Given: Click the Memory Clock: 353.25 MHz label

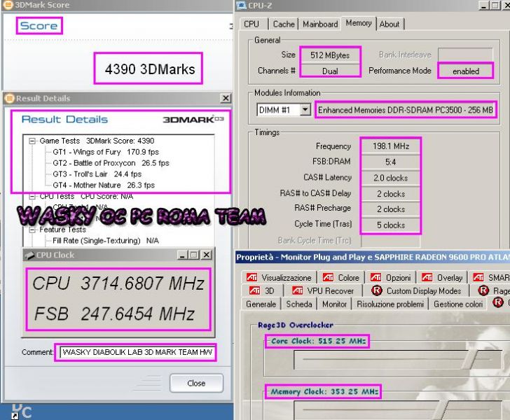Looking at the screenshot, I should [x=324, y=392].
